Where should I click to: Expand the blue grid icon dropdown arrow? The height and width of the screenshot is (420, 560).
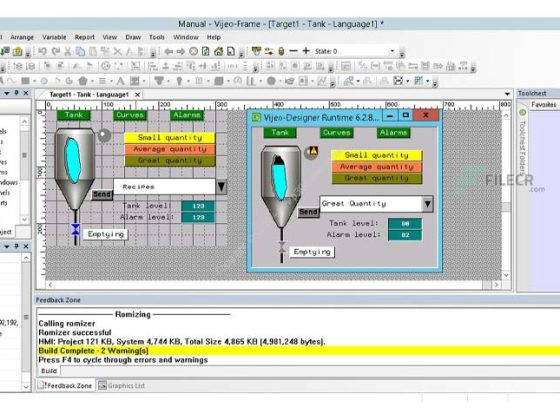[428, 81]
